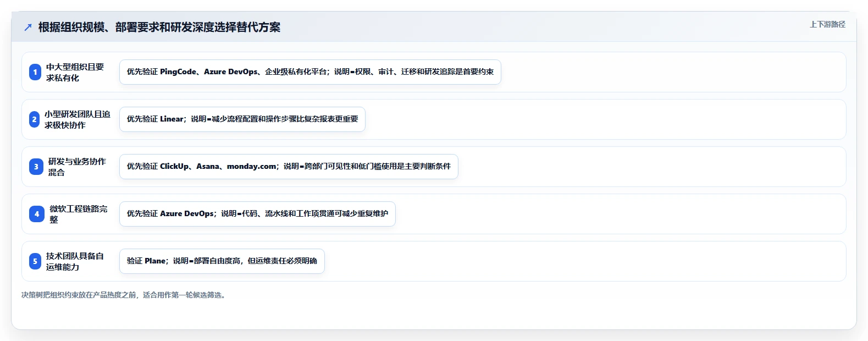Select the number 1 step badge
Image resolution: width=868 pixels, height=341 pixels.
[35, 72]
